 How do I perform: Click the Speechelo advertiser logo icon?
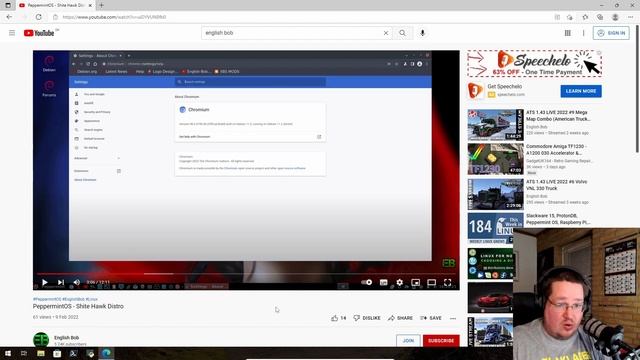pos(475,90)
